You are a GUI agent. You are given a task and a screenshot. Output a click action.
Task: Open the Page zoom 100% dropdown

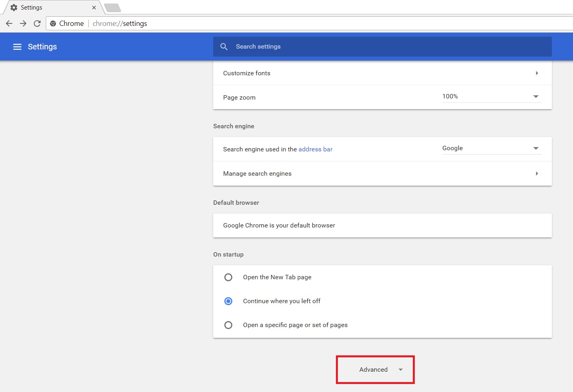pos(492,96)
